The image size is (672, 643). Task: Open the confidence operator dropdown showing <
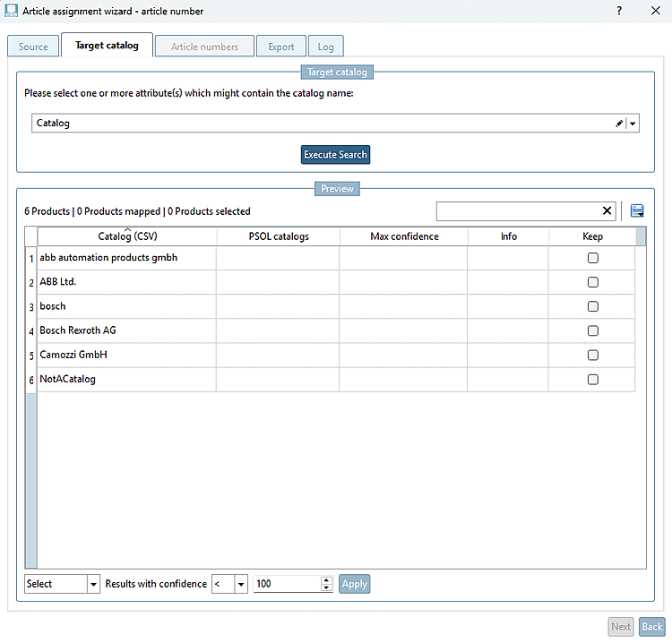pos(241,584)
